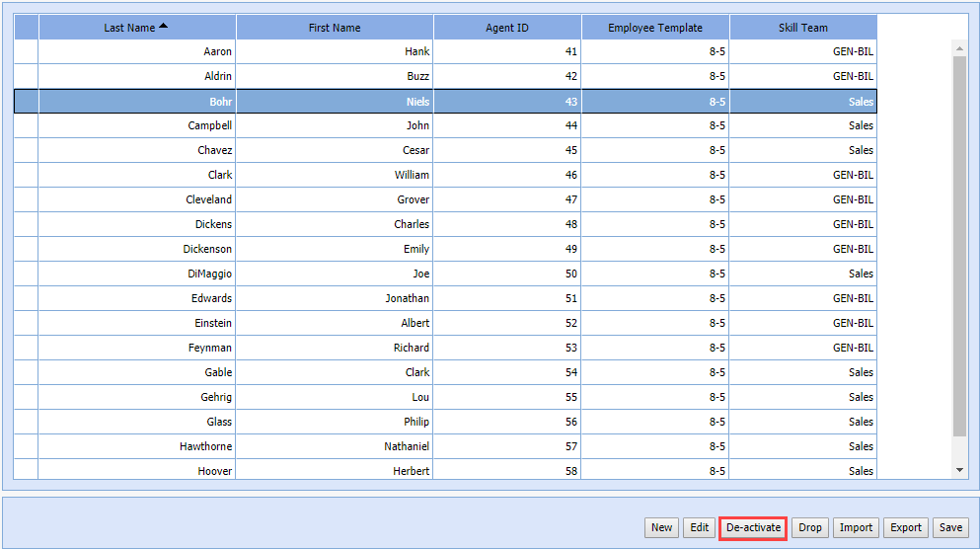Click the Export button
Screen dimensions: 980x549
[905, 527]
